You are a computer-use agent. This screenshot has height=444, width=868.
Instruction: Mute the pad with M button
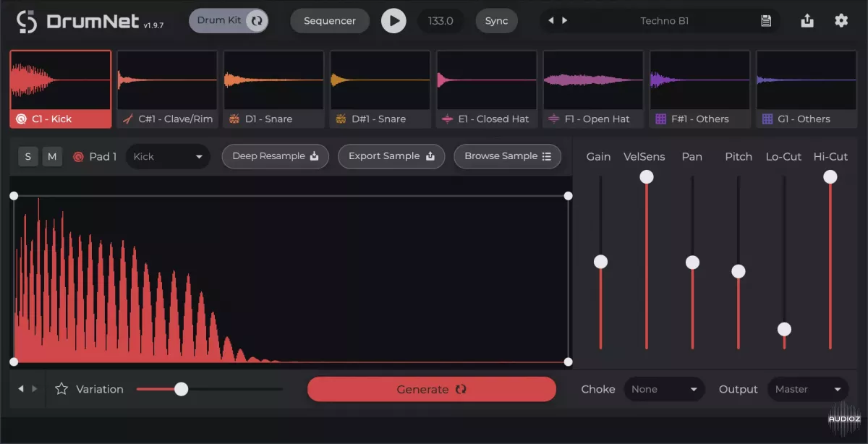pos(52,156)
